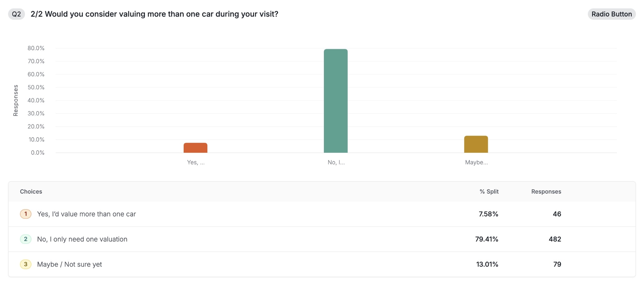
Task: Click the 'No, I...' x-axis label
Action: point(336,162)
